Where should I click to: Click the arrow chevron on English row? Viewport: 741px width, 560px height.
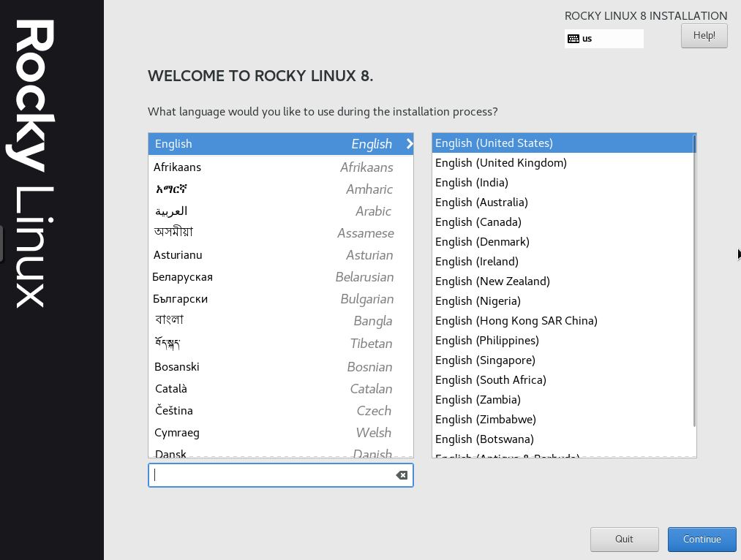pos(409,144)
